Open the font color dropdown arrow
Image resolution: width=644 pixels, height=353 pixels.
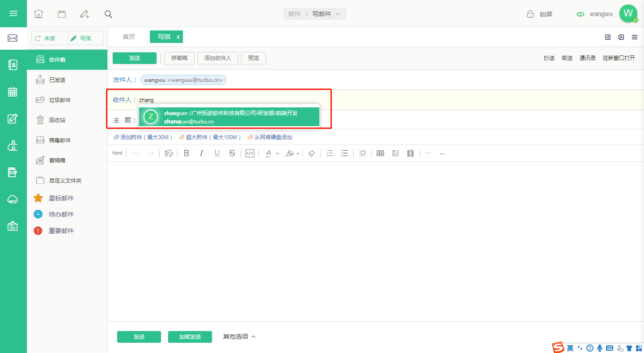point(277,153)
